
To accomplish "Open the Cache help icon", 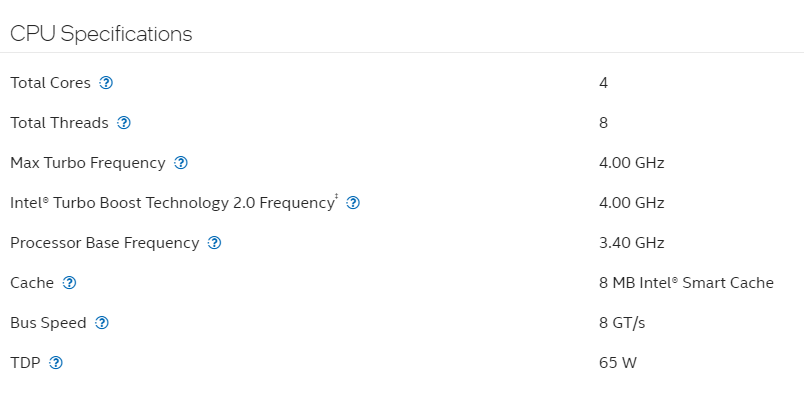I will [x=69, y=283].
